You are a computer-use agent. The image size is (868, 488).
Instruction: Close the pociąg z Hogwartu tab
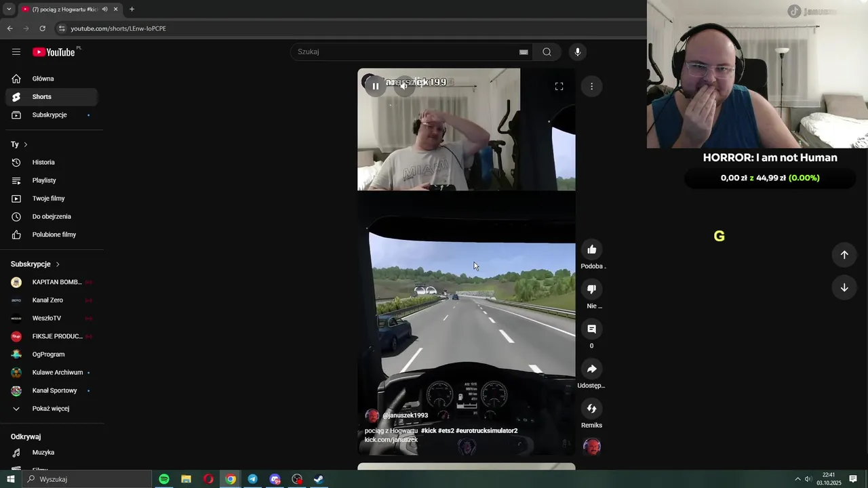tap(116, 9)
